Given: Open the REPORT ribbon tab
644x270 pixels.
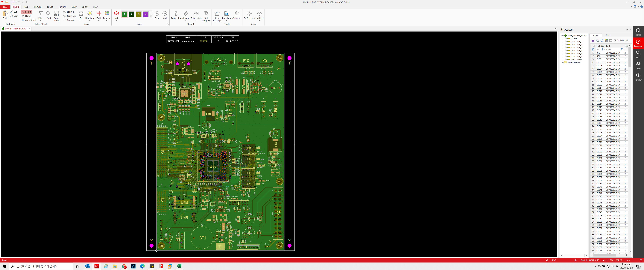Looking at the screenshot, I should [x=38, y=7].
